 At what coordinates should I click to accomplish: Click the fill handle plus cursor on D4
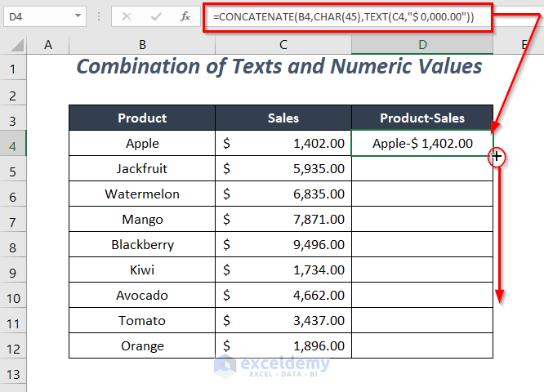click(x=496, y=157)
